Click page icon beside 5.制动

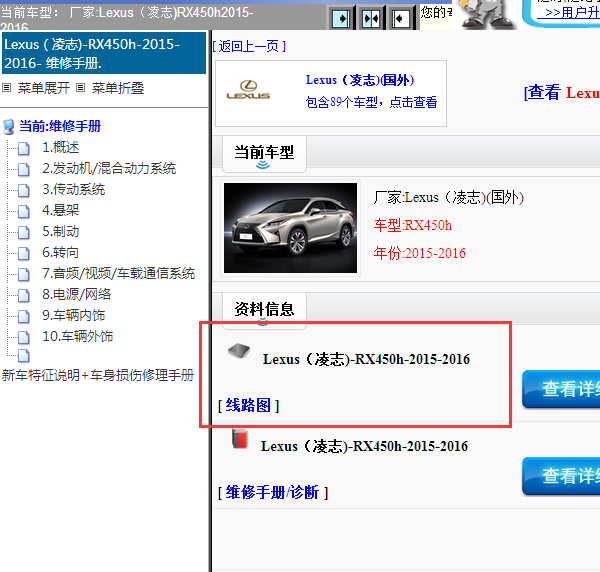coord(24,232)
